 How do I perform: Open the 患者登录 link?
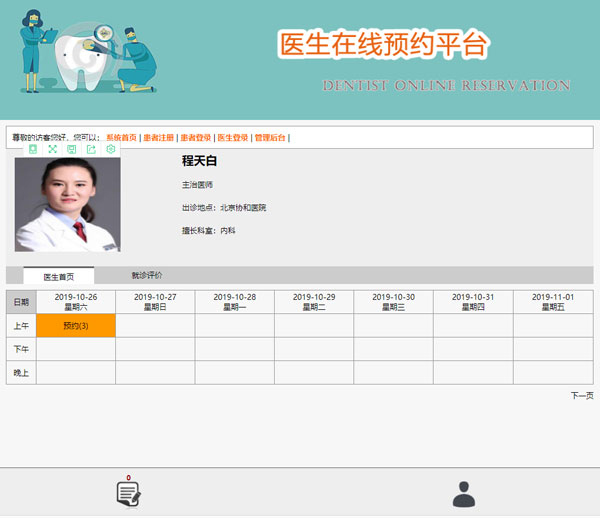pyautogui.click(x=195, y=137)
